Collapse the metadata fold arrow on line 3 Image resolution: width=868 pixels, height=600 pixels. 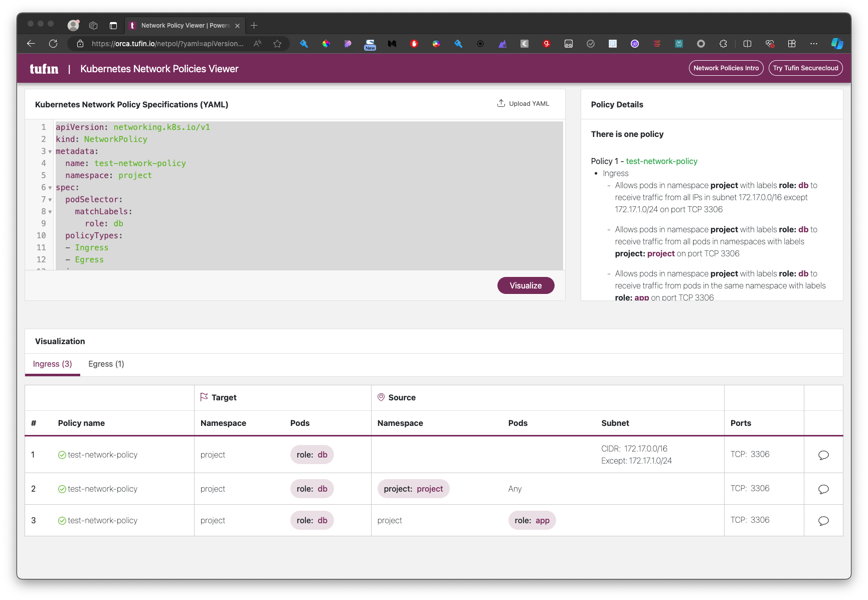(50, 152)
